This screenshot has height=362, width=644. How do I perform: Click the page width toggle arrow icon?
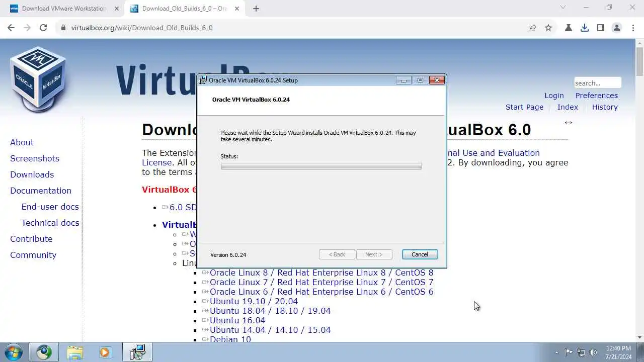[x=569, y=123]
